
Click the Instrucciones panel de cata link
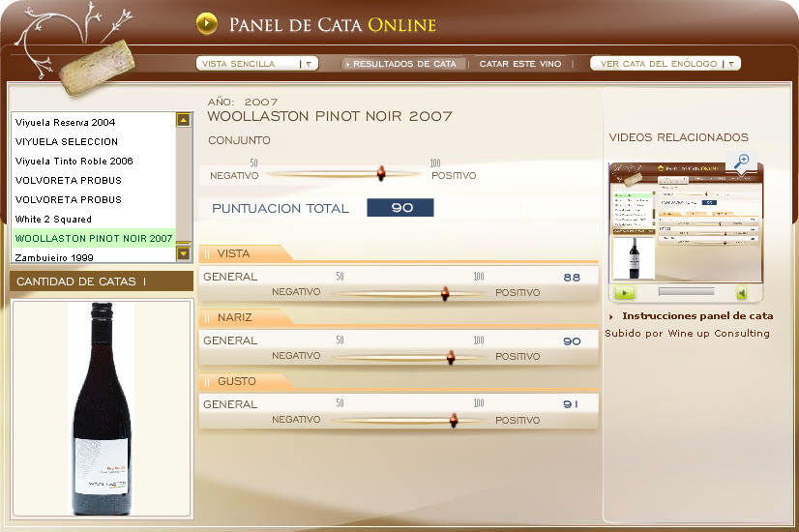(x=697, y=316)
